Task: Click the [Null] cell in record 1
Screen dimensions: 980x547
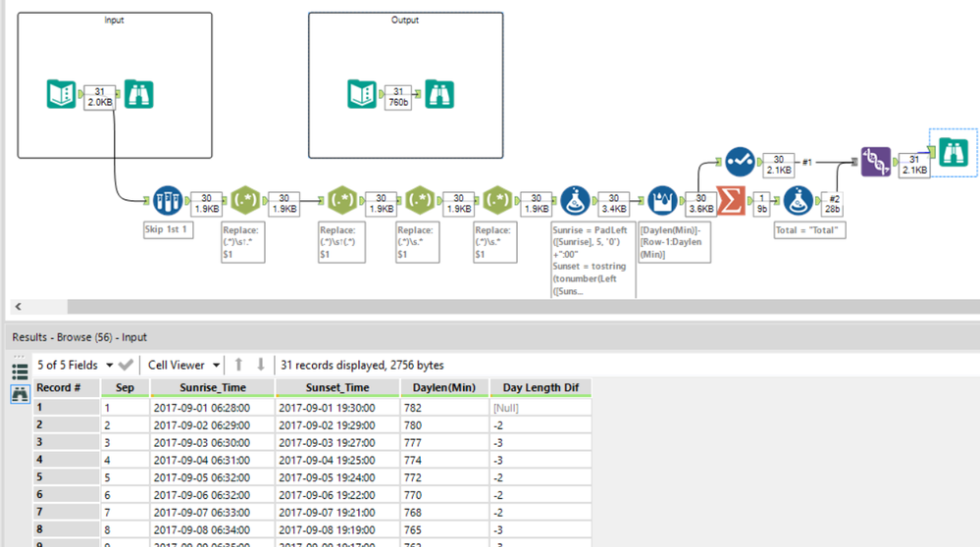Action: [x=541, y=408]
